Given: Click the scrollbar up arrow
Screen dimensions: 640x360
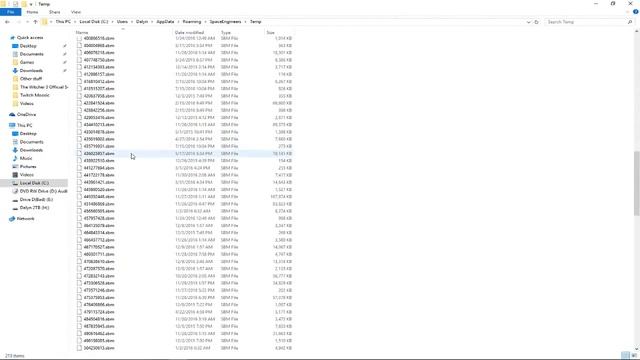Looking at the screenshot, I should pyautogui.click(x=636, y=31).
